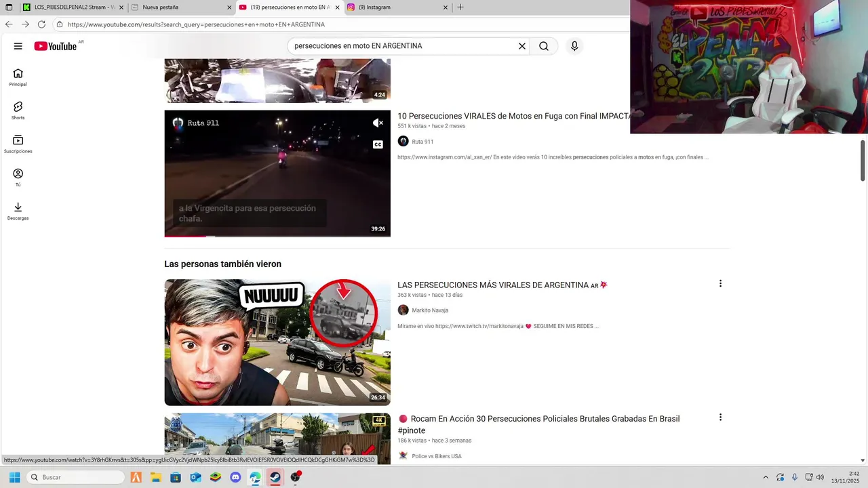Open the Markito Navaja channel name
The width and height of the screenshot is (868, 488).
click(430, 310)
